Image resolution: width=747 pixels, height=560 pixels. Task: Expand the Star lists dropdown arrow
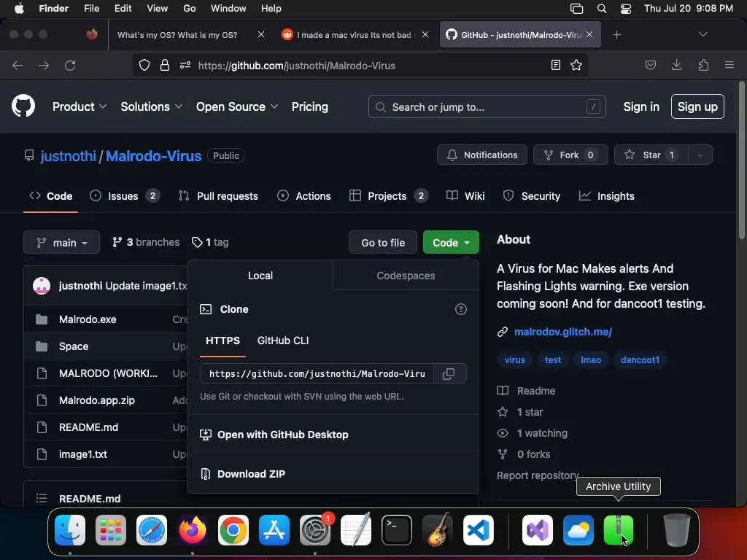[700, 155]
